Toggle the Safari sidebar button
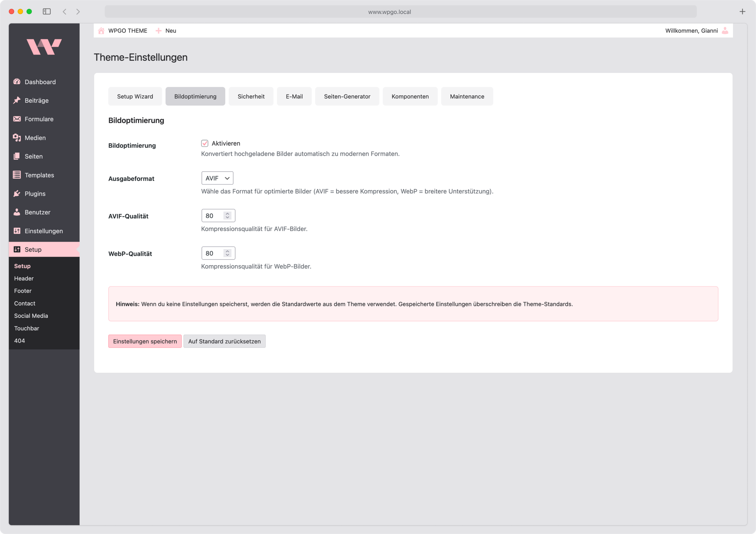Screen dimensions: 756x534 (47, 12)
